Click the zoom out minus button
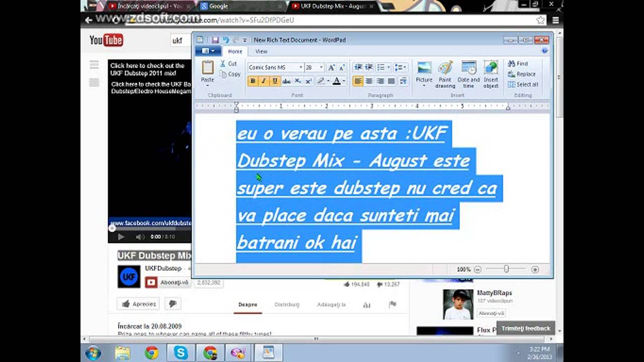Image resolution: width=644 pixels, height=362 pixels. [477, 269]
